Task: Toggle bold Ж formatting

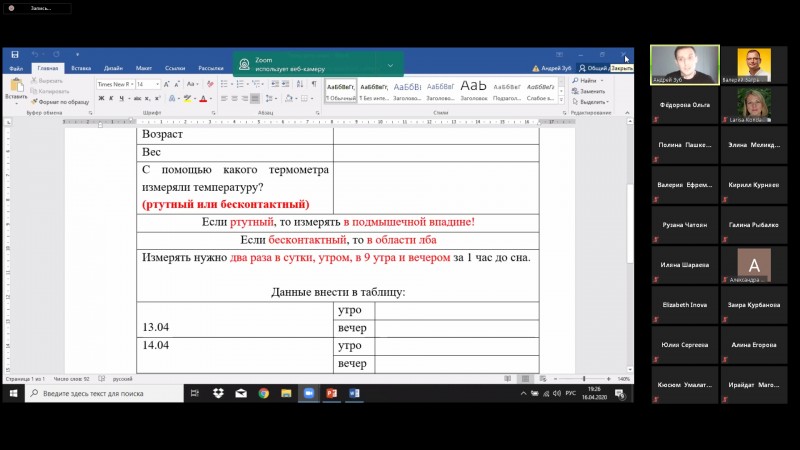Action: pos(101,98)
